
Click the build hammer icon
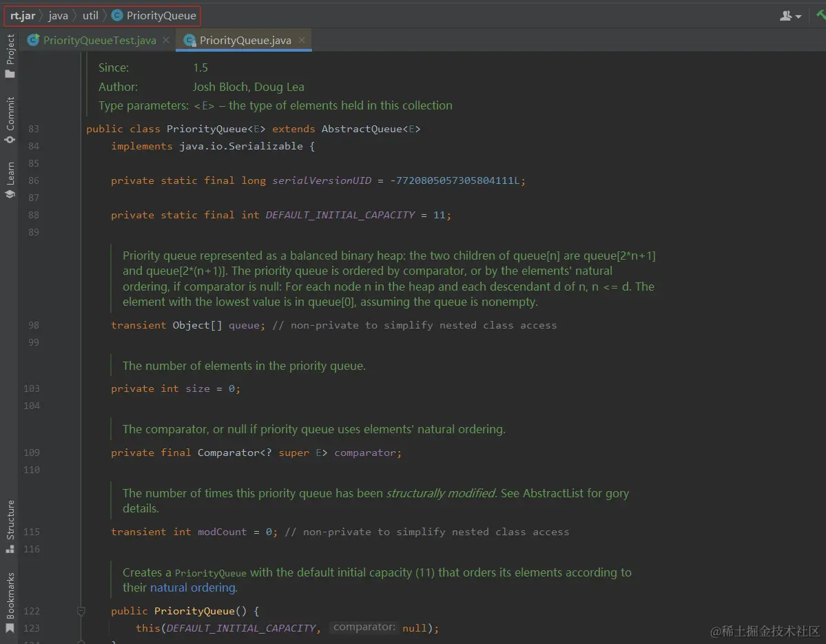(x=820, y=15)
